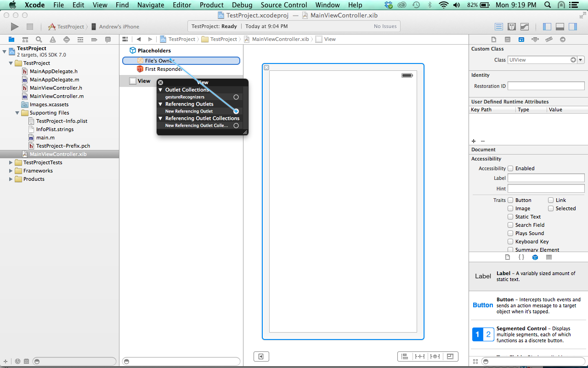588x368 pixels.
Task: Show the Code Snippet library
Action: [x=521, y=257]
